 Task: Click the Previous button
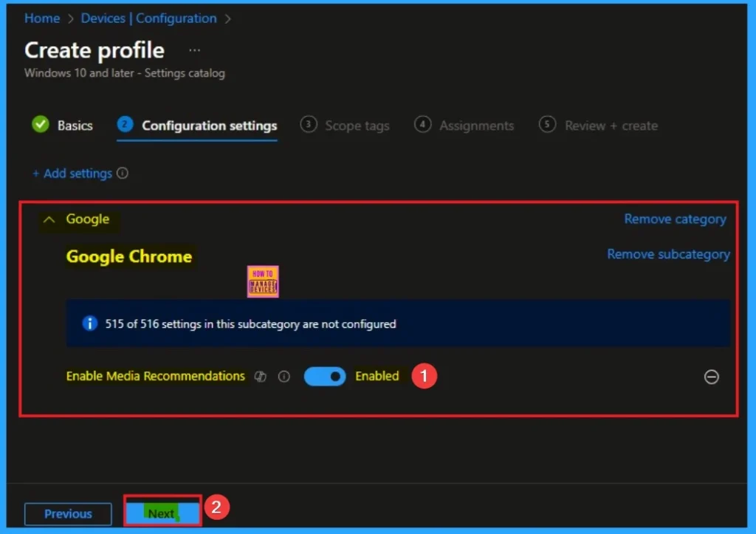(x=68, y=513)
